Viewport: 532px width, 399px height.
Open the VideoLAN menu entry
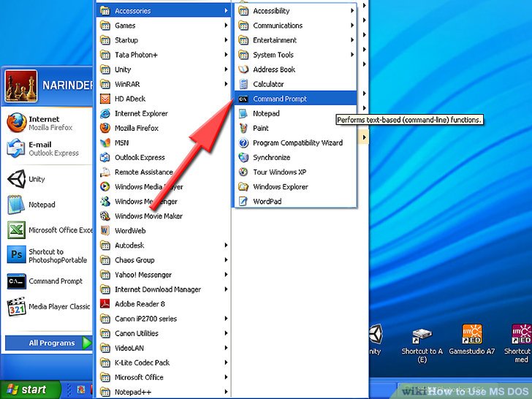click(164, 348)
